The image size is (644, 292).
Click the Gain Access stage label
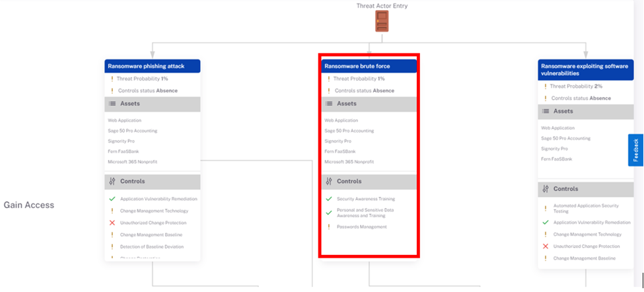[x=29, y=205]
